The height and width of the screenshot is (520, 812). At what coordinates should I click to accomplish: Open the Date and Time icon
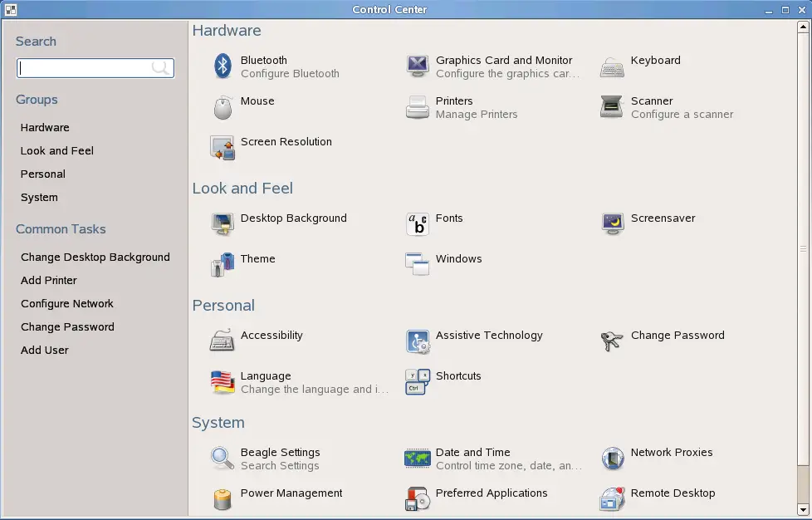coord(418,459)
